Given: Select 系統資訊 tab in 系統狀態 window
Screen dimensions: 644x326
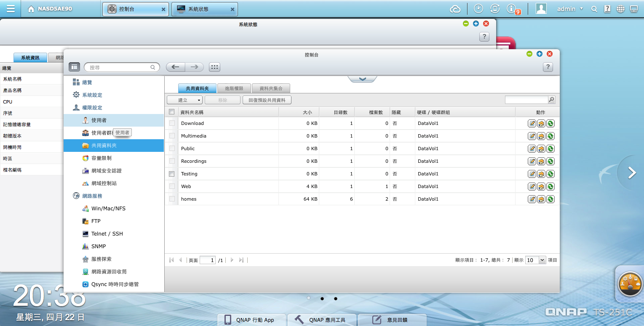Looking at the screenshot, I should pos(30,58).
